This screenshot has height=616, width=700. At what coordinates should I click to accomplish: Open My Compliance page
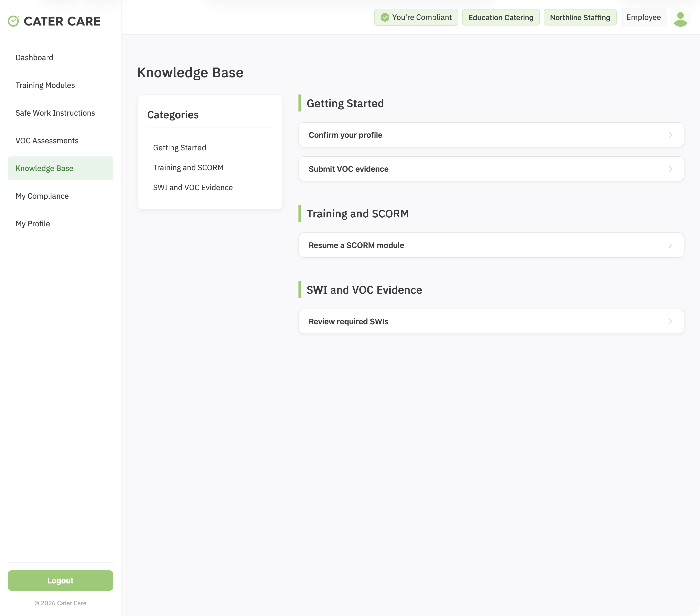pyautogui.click(x=60, y=196)
